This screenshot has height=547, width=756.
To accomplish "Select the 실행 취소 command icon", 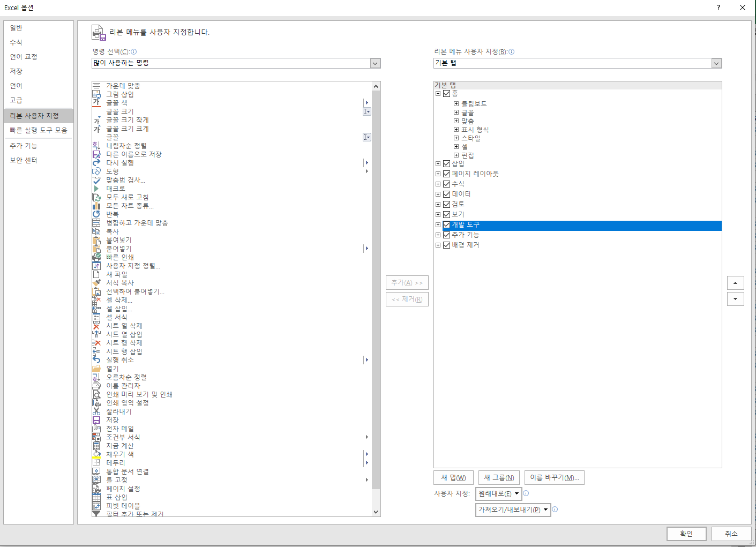I will 96,360.
